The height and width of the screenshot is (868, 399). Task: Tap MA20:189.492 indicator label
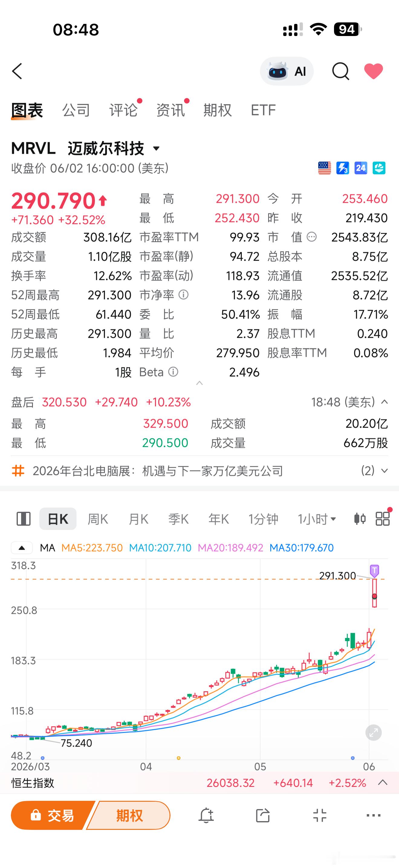tap(230, 548)
